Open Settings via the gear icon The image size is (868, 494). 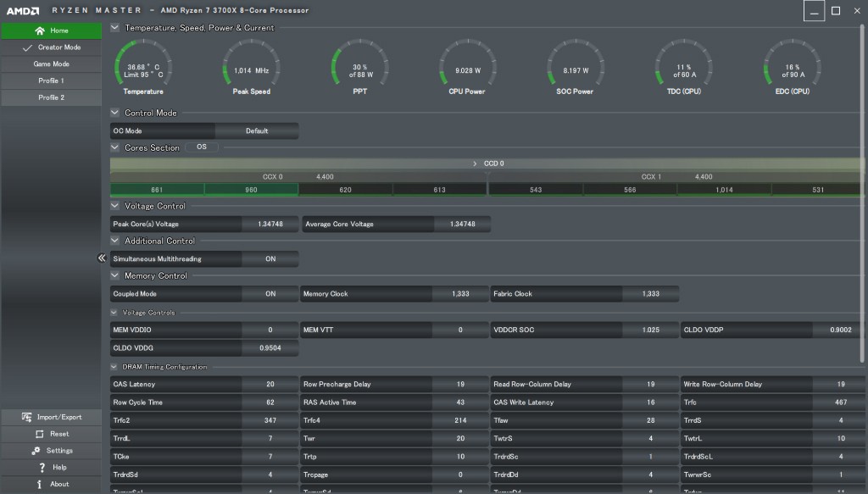(36, 451)
